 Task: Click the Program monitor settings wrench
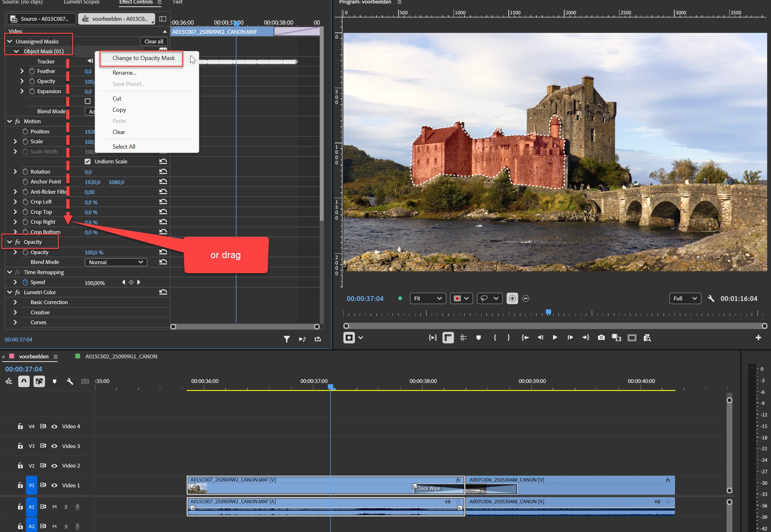coord(711,298)
